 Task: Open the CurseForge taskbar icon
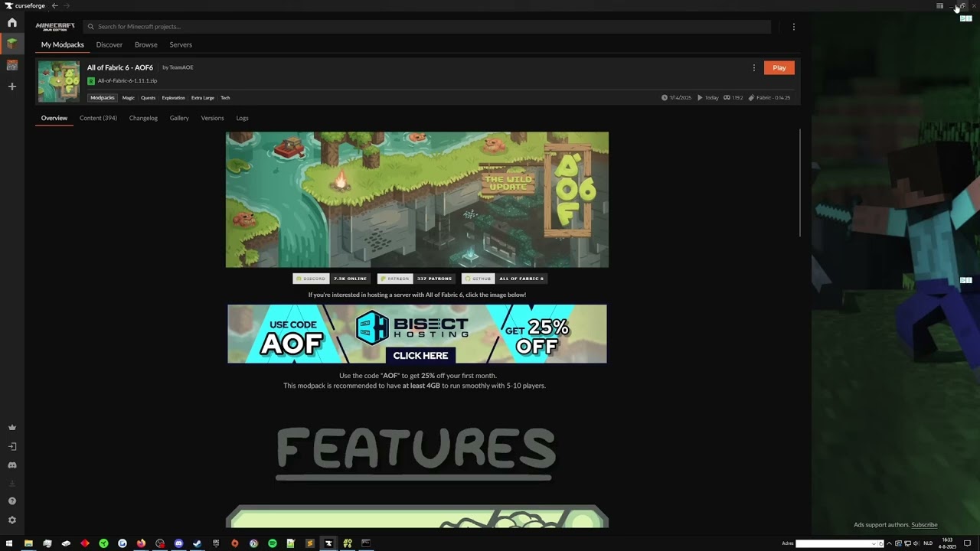click(x=328, y=543)
